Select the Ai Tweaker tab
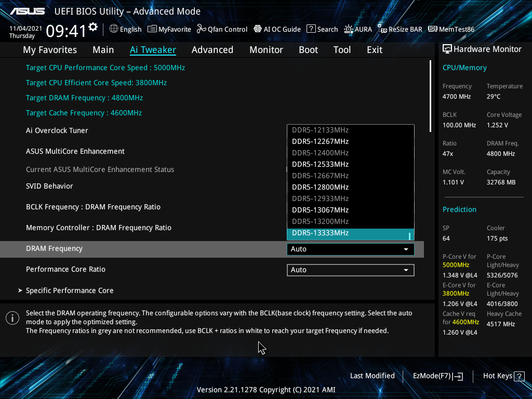The height and width of the screenshot is (399, 532). click(x=153, y=50)
